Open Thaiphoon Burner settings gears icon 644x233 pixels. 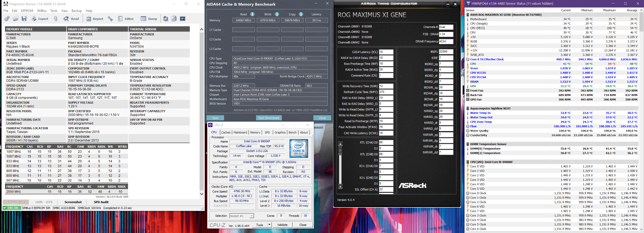pos(7,19)
